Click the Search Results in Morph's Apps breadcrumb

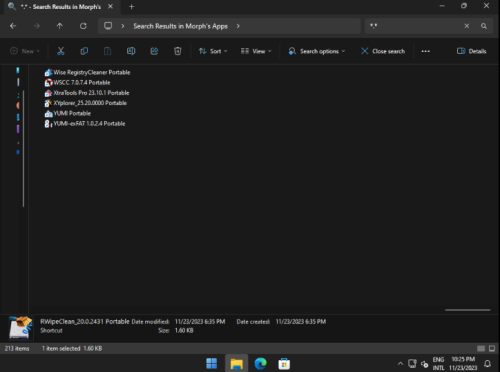180,26
